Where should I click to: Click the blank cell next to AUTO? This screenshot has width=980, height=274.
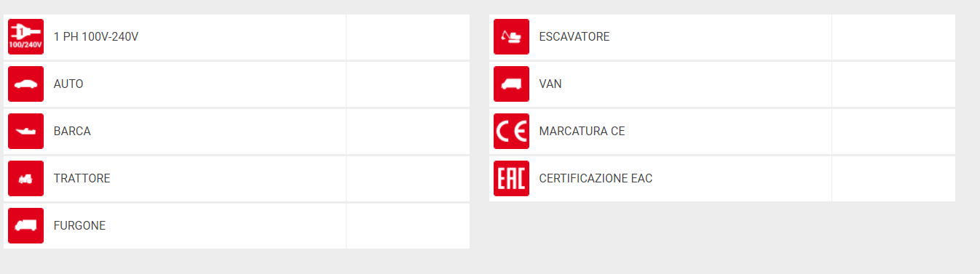pyautogui.click(x=408, y=84)
